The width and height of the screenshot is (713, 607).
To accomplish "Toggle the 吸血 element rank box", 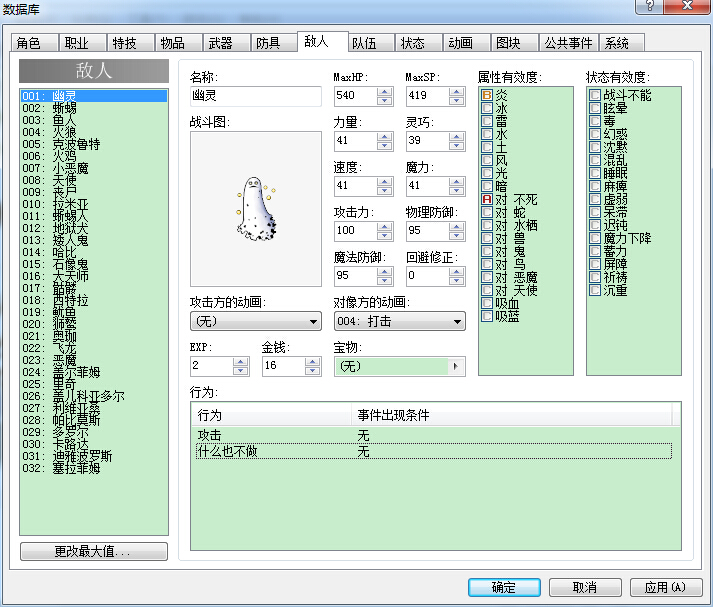I will coord(487,303).
